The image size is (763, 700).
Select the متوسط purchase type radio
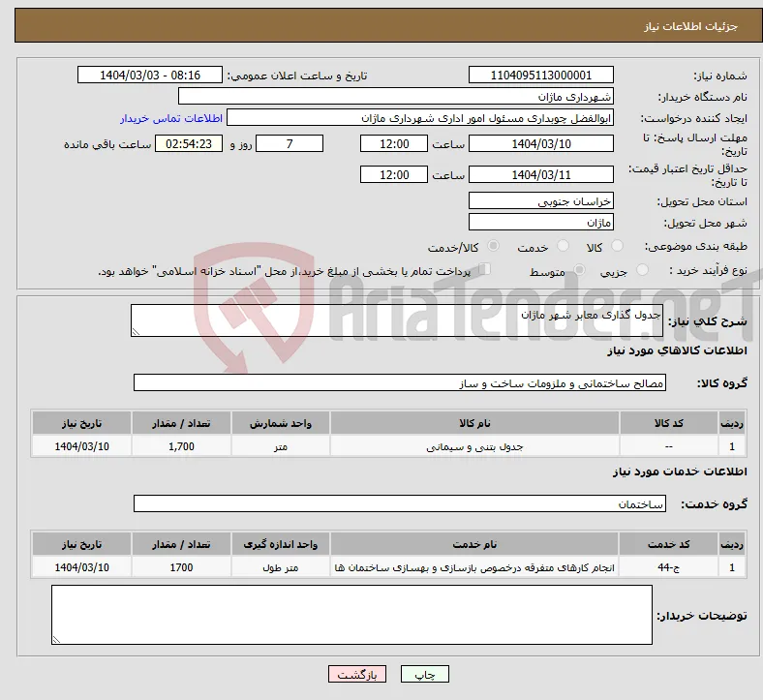pos(579,269)
